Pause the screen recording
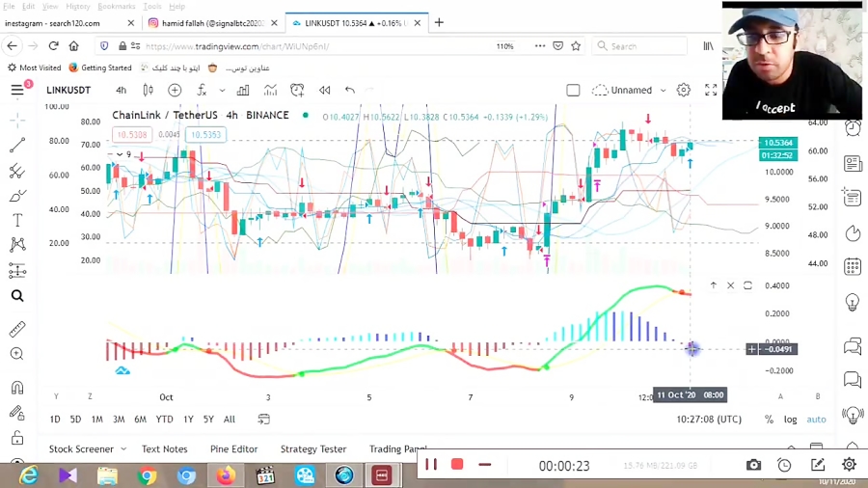 (x=431, y=464)
